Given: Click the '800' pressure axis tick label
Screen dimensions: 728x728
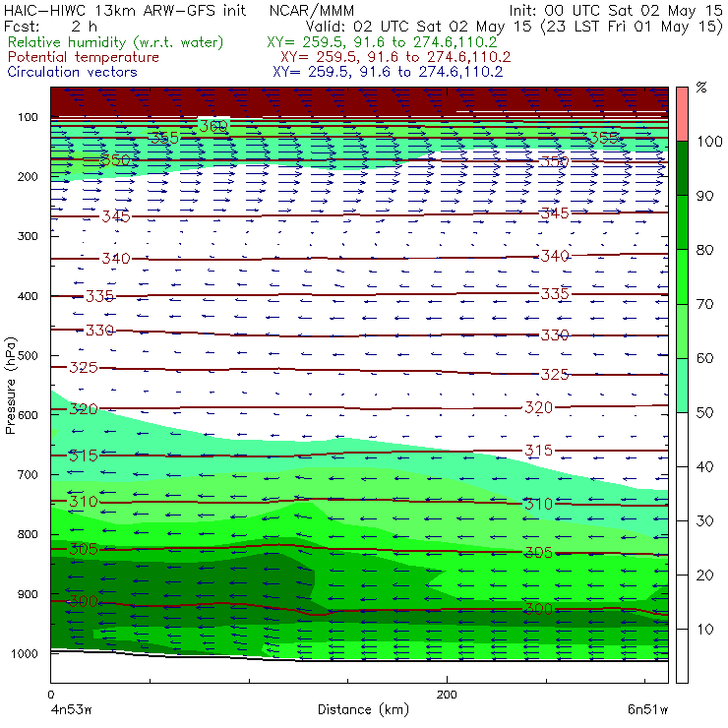Looking at the screenshot, I should pyautogui.click(x=28, y=534).
